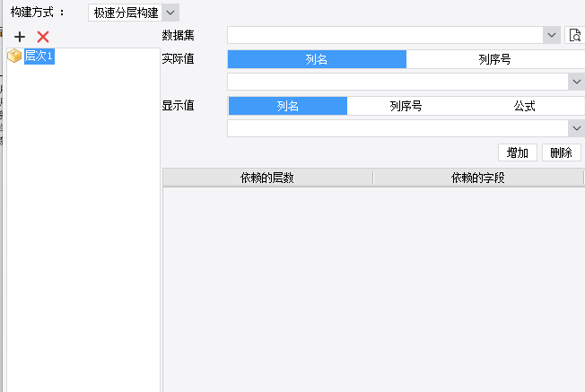
Task: Focus the 数据集 input field
Action: (x=385, y=36)
